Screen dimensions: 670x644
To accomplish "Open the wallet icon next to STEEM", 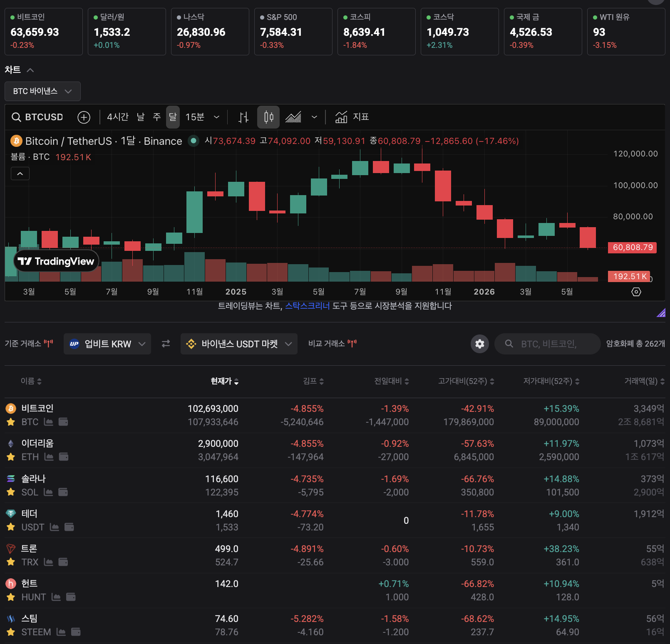I will point(76,632).
